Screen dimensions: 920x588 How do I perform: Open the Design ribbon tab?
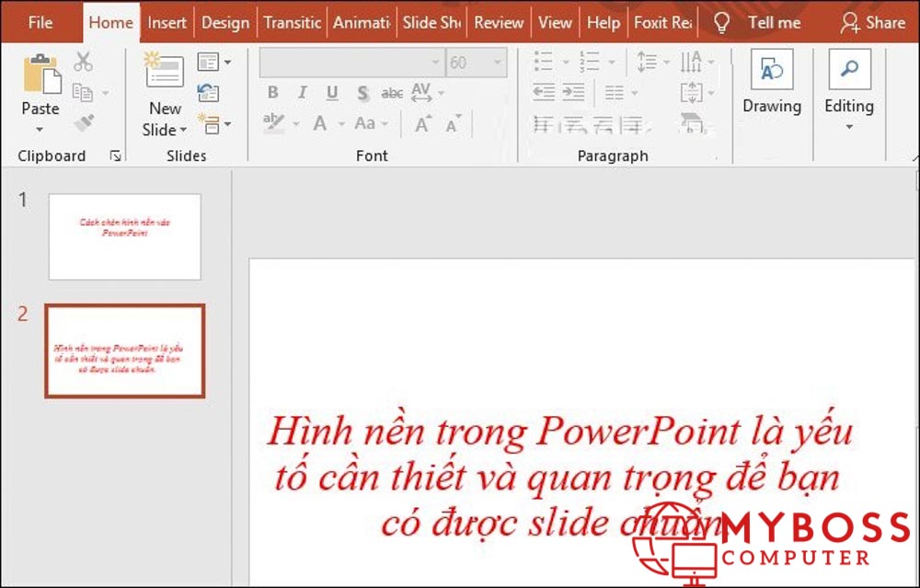[225, 22]
